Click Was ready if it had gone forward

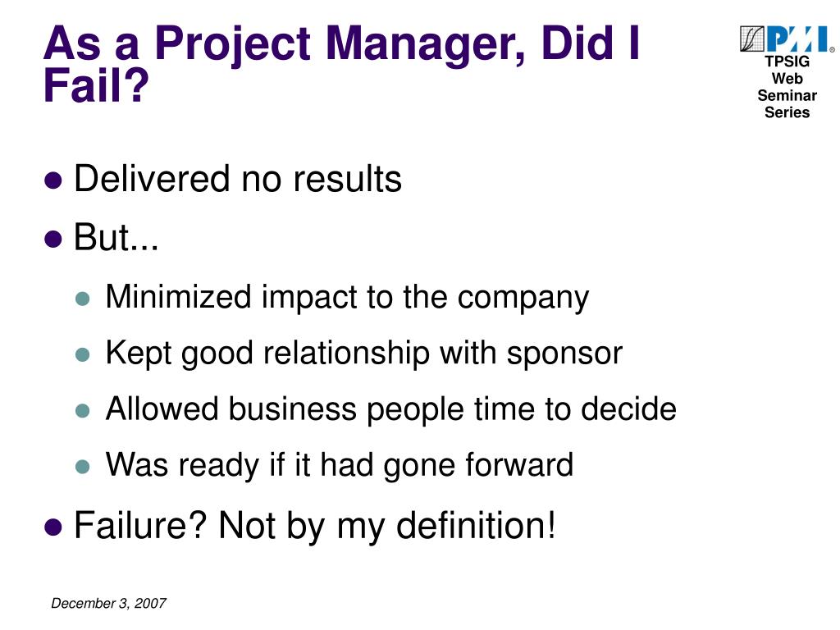click(x=339, y=466)
